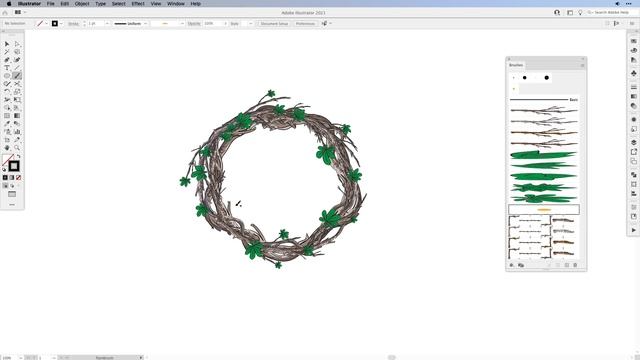Select the Free Transform tool
This screenshot has width=640, height=360.
pos(17,100)
